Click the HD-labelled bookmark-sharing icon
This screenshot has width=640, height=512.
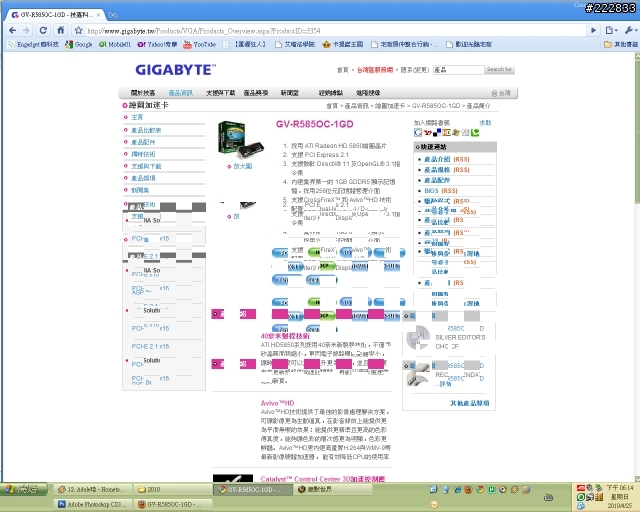click(x=447, y=133)
